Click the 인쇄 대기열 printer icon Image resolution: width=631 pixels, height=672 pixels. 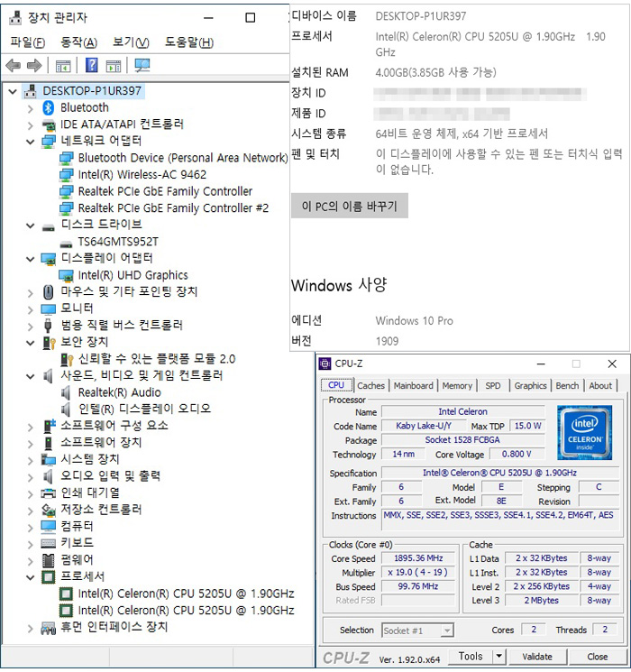pyautogui.click(x=49, y=493)
